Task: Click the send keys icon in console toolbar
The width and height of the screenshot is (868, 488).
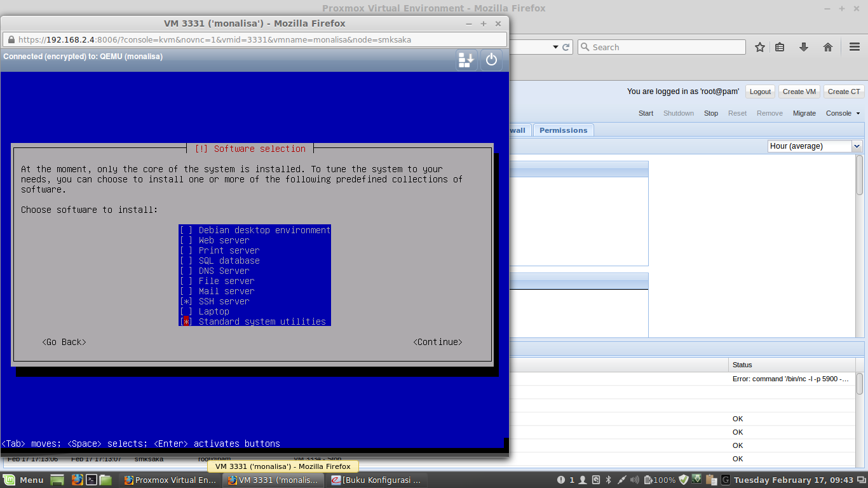Action: pyautogui.click(x=466, y=60)
